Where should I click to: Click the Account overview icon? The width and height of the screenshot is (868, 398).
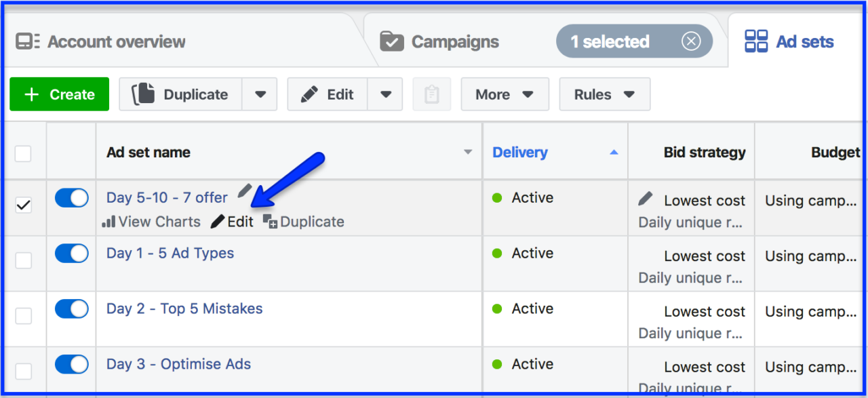(x=28, y=41)
